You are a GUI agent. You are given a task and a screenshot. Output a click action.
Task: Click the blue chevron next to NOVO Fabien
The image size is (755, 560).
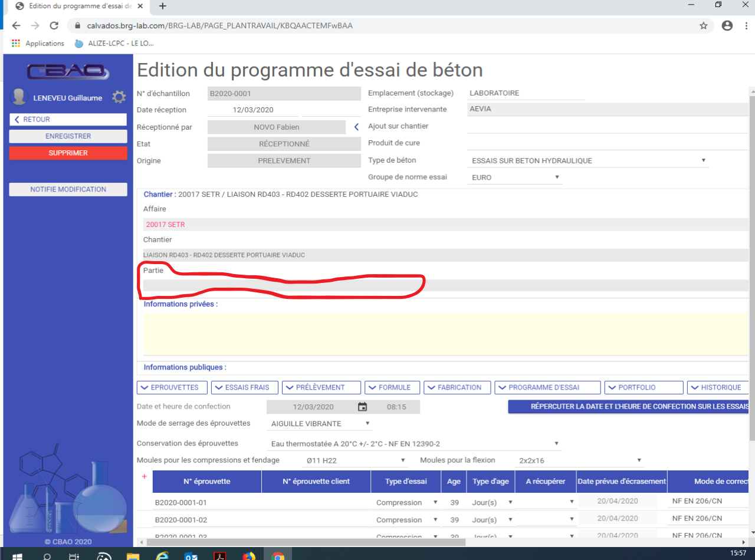point(356,127)
